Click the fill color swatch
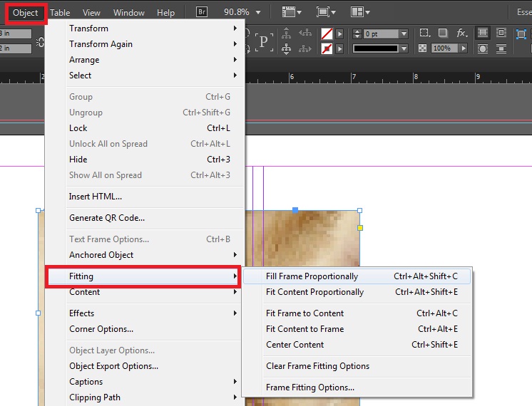 point(327,33)
